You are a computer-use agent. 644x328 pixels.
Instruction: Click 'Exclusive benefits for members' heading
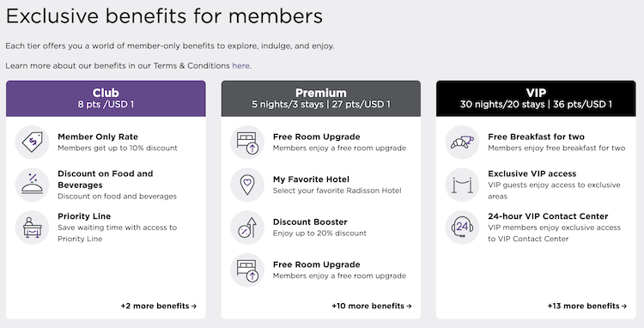tap(164, 16)
